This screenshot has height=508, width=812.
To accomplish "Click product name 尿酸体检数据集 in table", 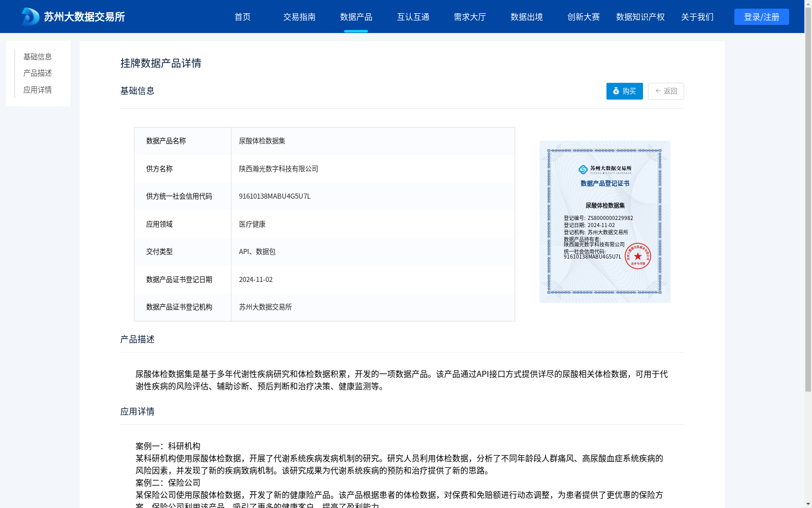I will [x=373, y=141].
